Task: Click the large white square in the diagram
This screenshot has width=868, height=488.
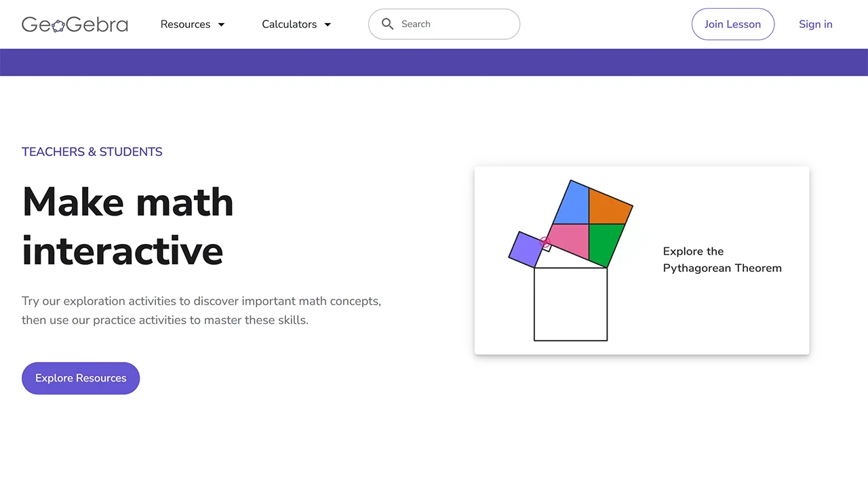Action: coord(570,304)
